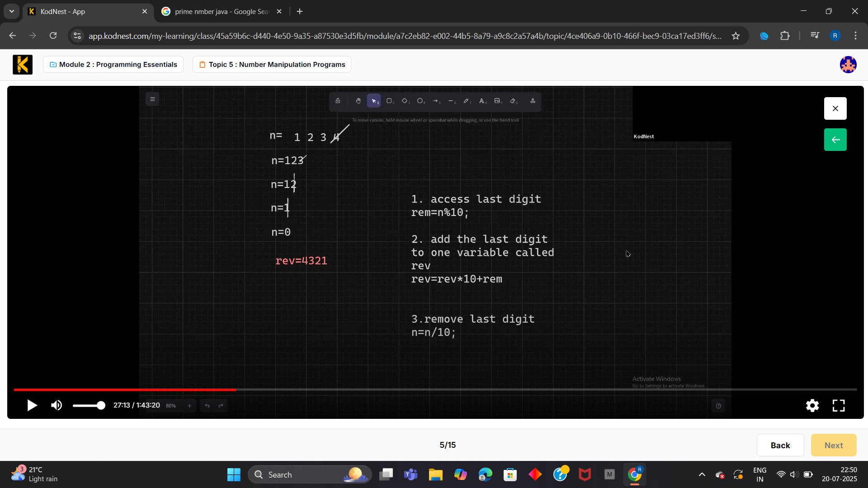Open the ENG IN language switcher
The height and width of the screenshot is (488, 868).
759,474
